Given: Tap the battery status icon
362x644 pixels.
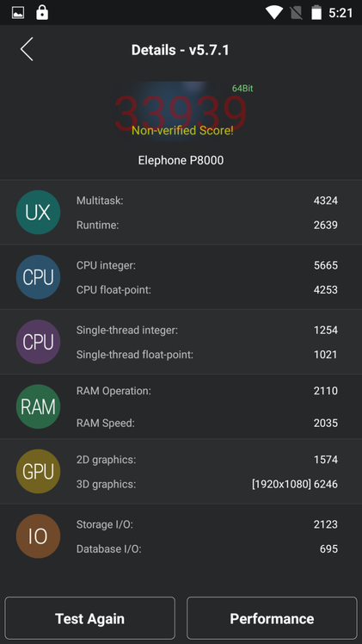Looking at the screenshot, I should click(316, 13).
